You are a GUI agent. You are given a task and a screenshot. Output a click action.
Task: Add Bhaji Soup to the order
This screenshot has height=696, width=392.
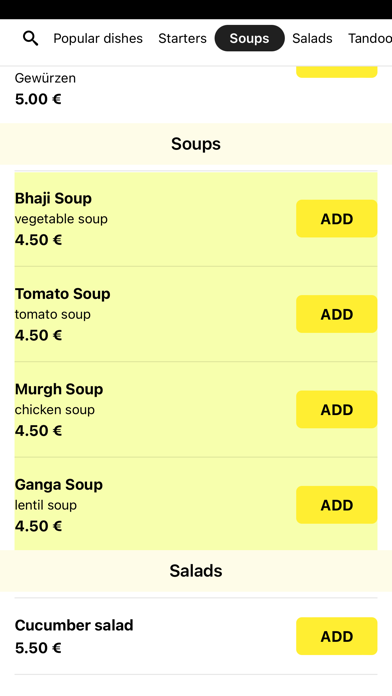coord(337,219)
